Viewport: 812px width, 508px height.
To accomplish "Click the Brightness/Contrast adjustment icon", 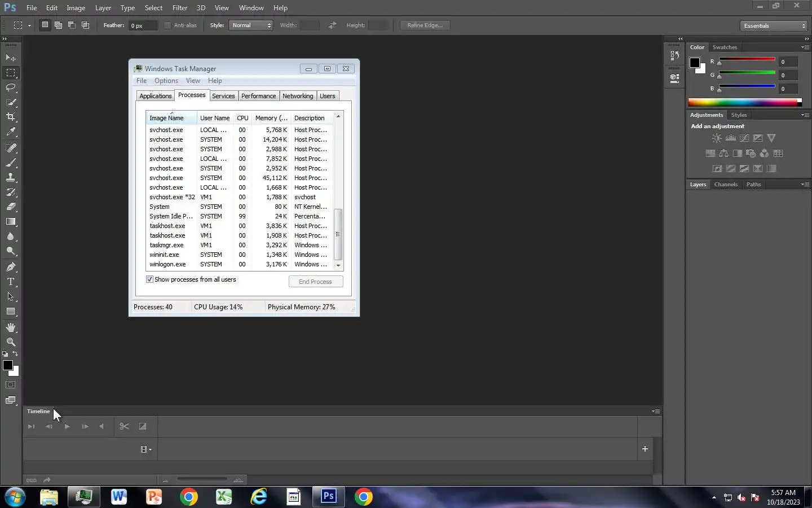I will click(x=716, y=138).
